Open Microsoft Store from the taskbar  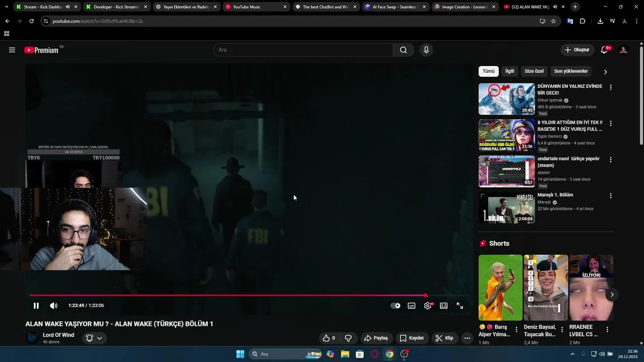point(360,354)
